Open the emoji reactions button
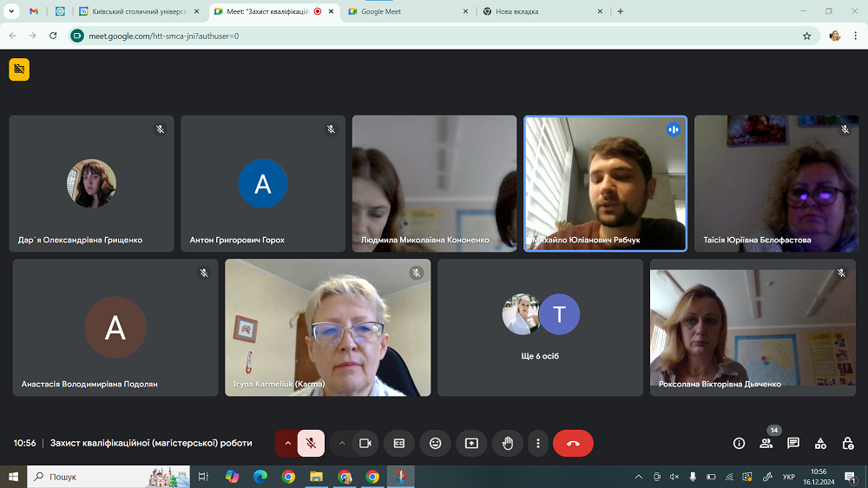Image resolution: width=868 pixels, height=488 pixels. pos(435,443)
